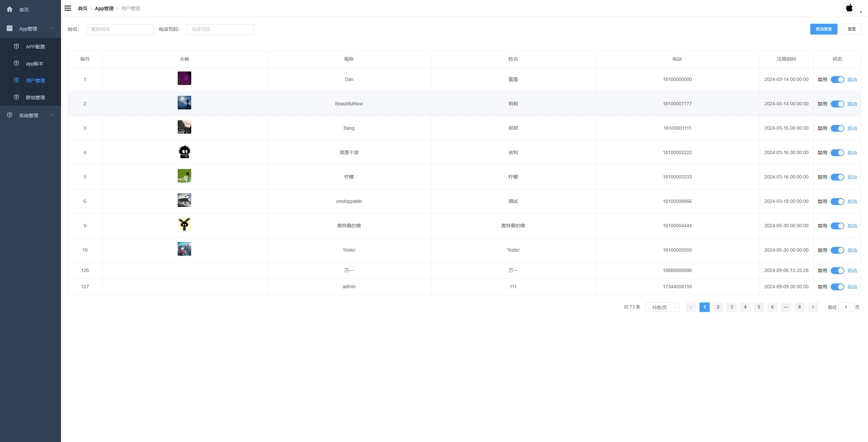Open the 10条/页 page size dropdown
This screenshot has width=868, height=442.
coord(662,307)
